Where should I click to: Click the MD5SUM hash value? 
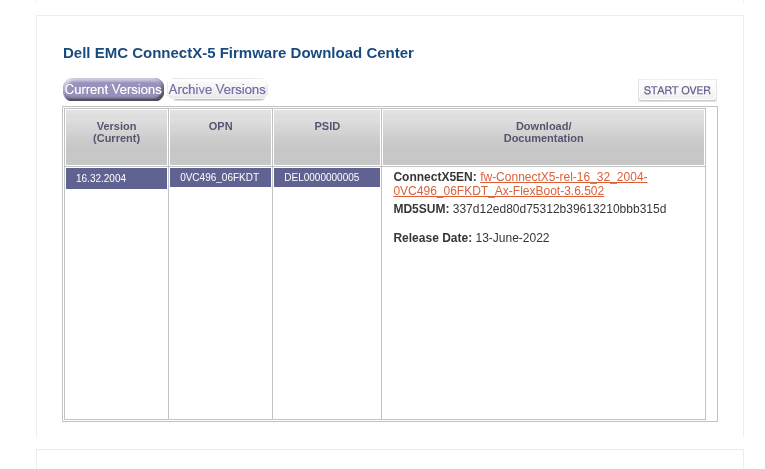(559, 209)
